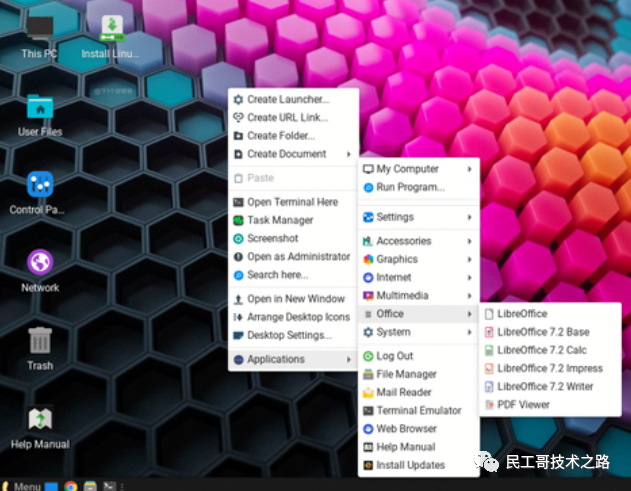Expand the Office submenu
Viewport: 631px width, 491px height.
click(419, 314)
